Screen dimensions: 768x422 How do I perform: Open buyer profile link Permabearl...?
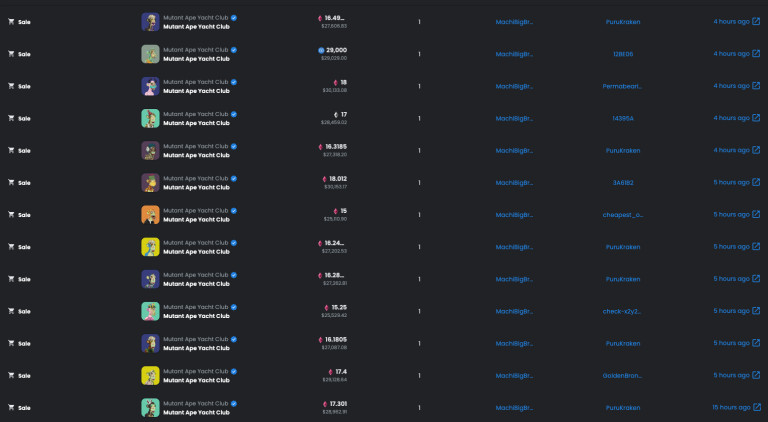pos(622,86)
